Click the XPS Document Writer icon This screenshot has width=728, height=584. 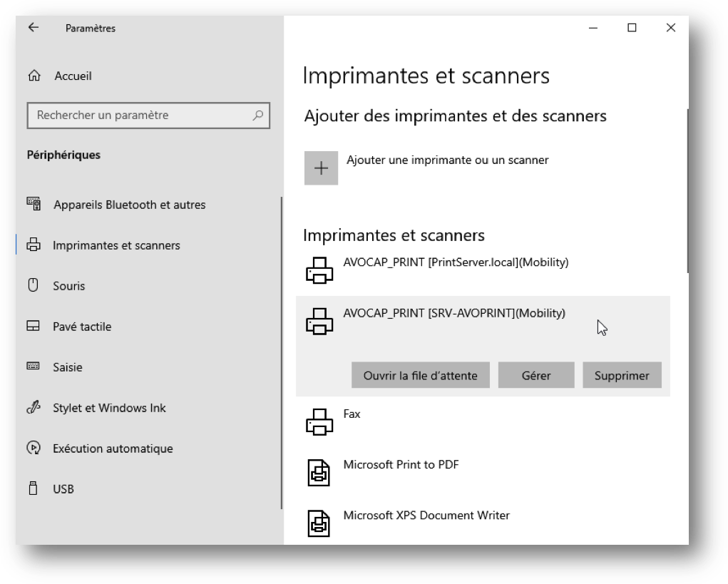tap(319, 523)
